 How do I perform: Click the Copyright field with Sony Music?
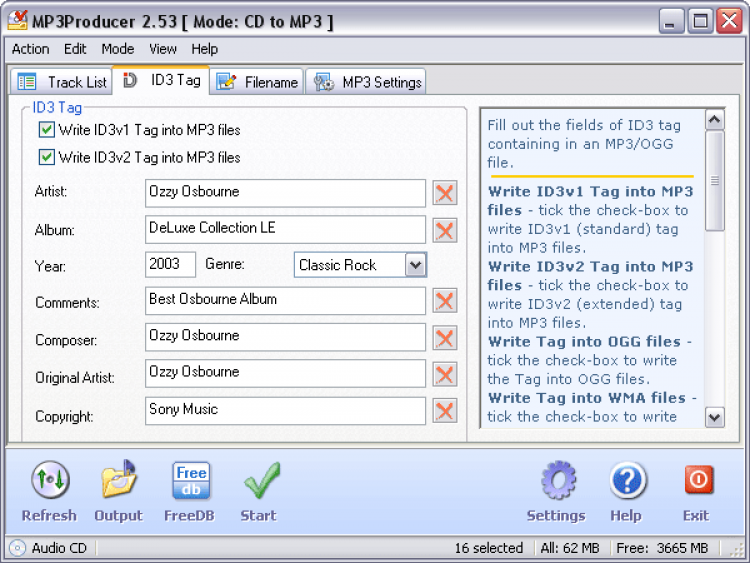point(285,411)
